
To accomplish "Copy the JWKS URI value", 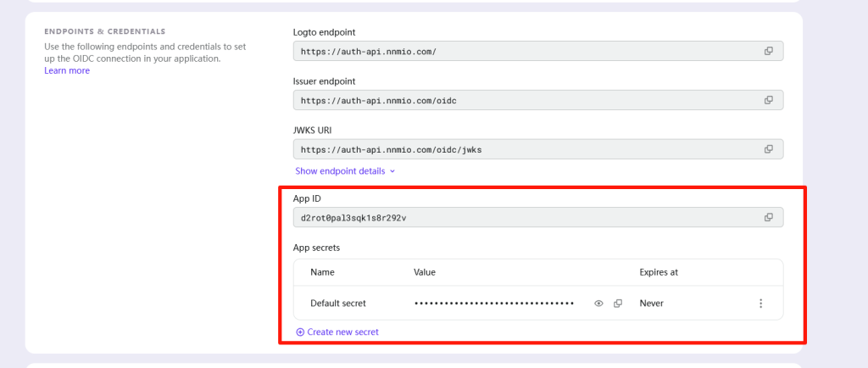I will (768, 149).
